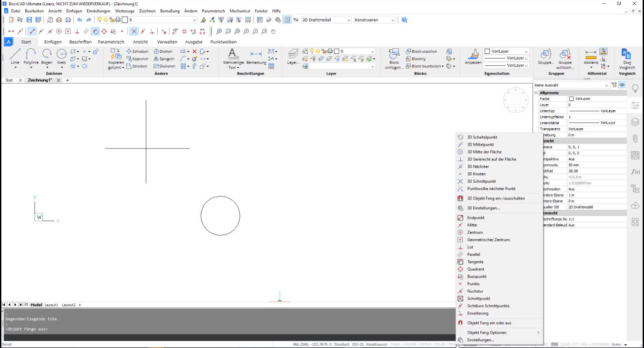Screen dimensions: 644x348
Task: Click the Anpassen match properties brush
Action: coord(473,56)
